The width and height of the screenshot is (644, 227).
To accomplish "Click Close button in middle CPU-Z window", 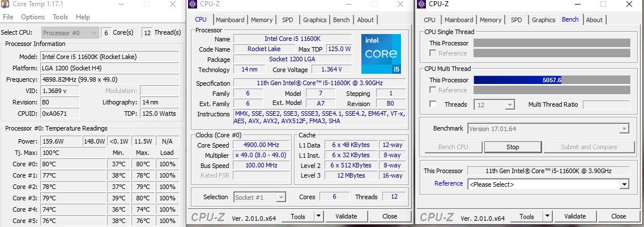I will click(390, 216).
